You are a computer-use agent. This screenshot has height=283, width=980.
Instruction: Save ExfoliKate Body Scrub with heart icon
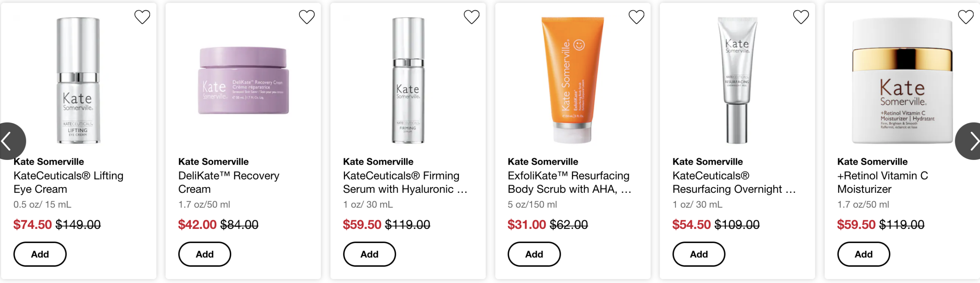click(x=636, y=17)
